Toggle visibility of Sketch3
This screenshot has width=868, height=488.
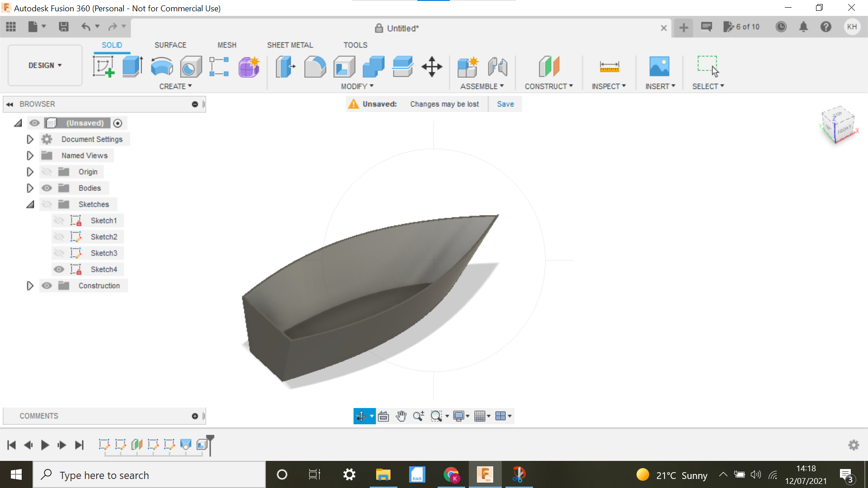[x=59, y=253]
